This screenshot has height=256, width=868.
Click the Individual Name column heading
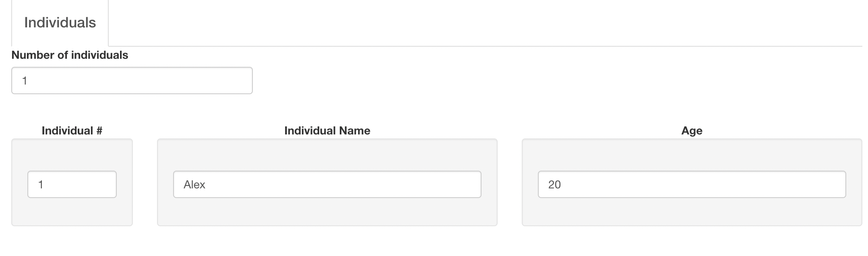coord(327,131)
